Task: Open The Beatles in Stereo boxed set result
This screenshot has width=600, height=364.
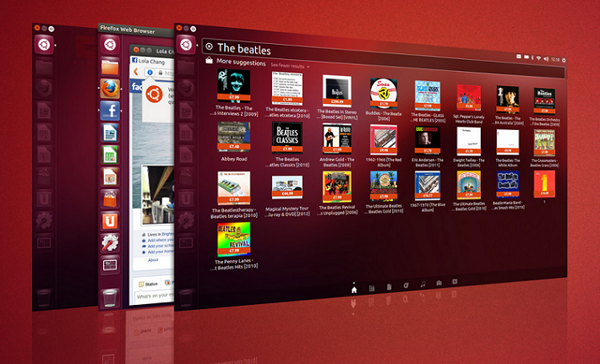Action: [336, 97]
